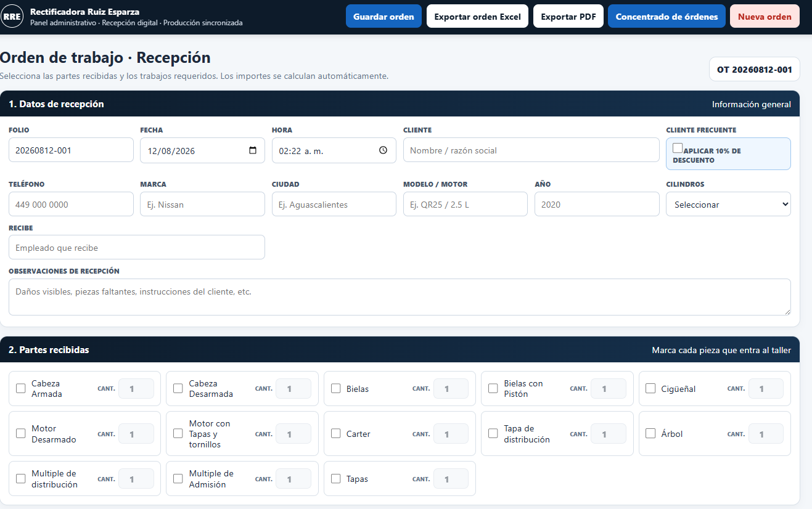Click quantity field for Tapas
This screenshot has height=509, width=812.
pos(451,479)
